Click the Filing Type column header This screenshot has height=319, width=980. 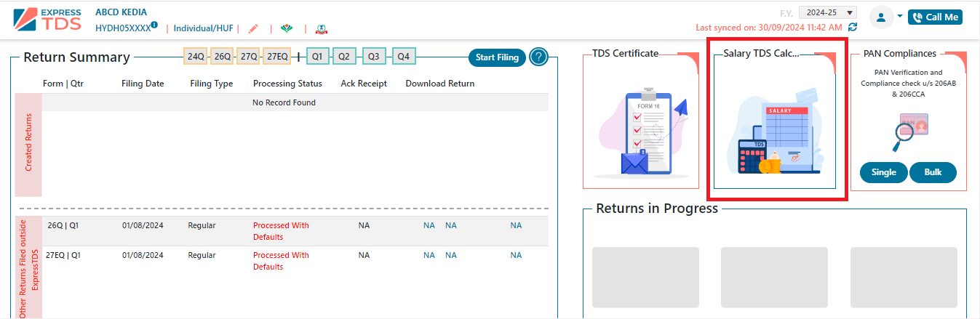pos(212,84)
